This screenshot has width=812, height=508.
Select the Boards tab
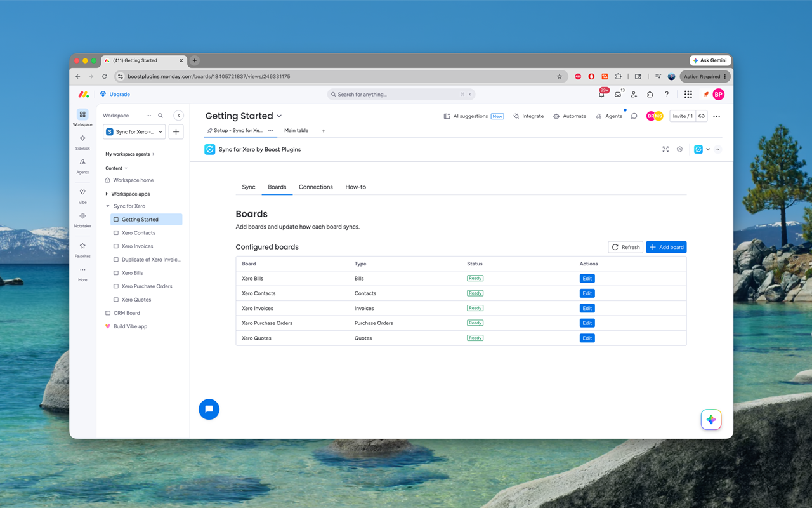pyautogui.click(x=277, y=187)
